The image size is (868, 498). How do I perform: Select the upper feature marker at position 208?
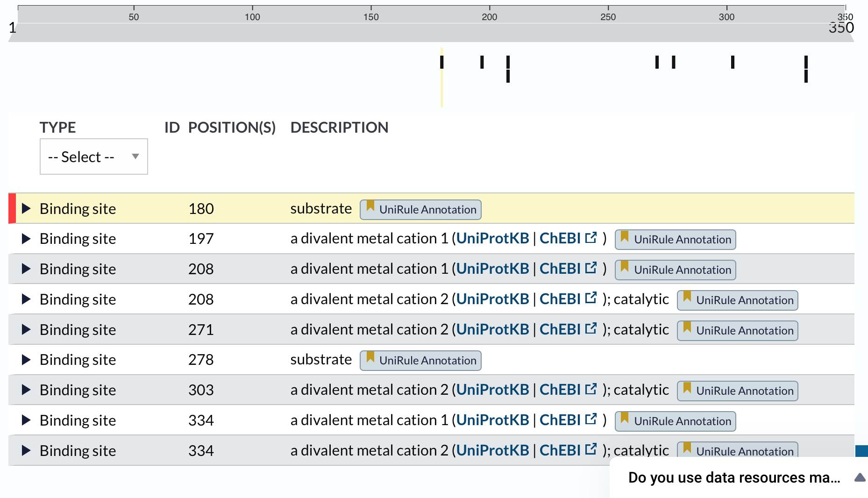point(508,62)
